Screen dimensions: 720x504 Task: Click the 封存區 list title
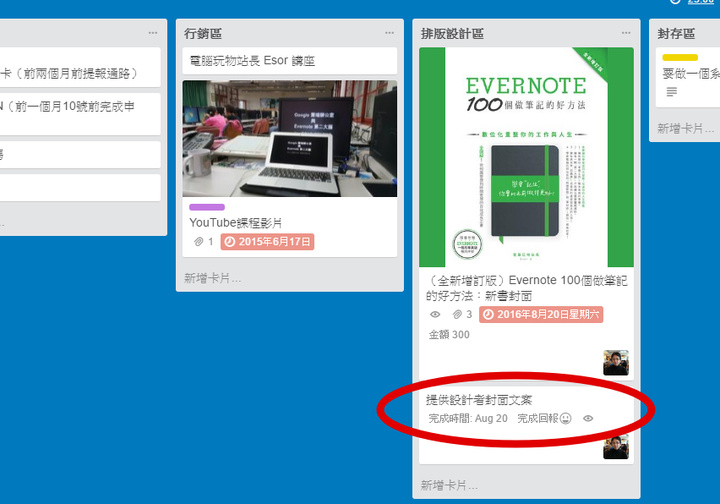click(676, 34)
